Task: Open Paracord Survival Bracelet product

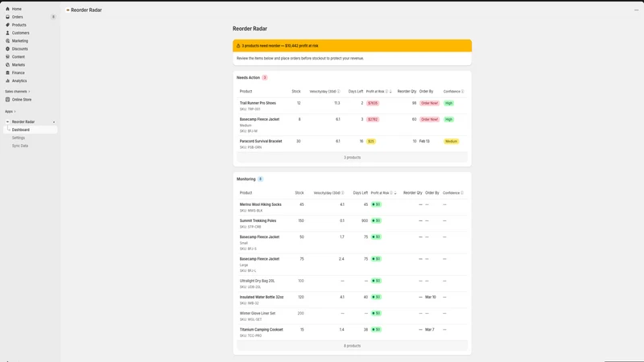Action: 261,142
